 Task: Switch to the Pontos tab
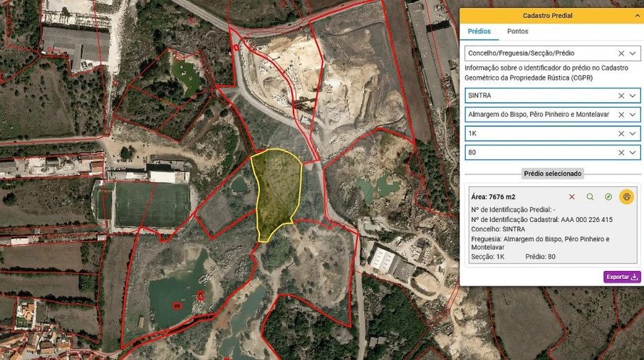(x=517, y=32)
